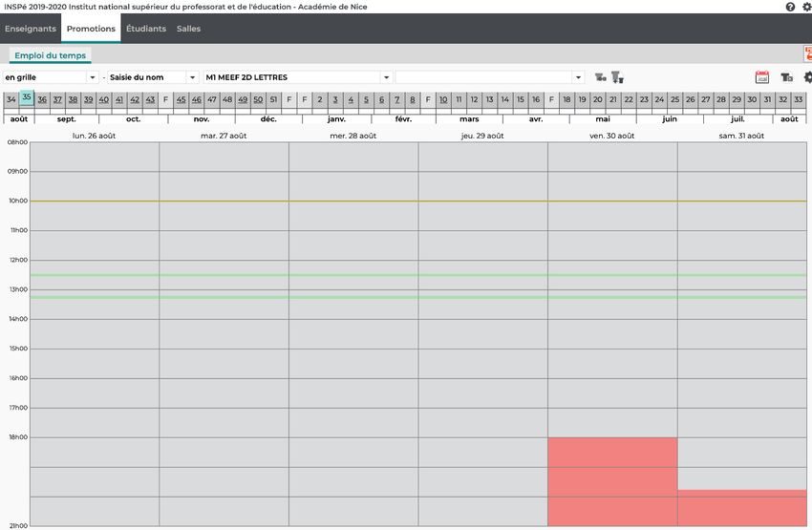Click the second filter icon with arrows
This screenshot has width=812, height=530.
[617, 77]
